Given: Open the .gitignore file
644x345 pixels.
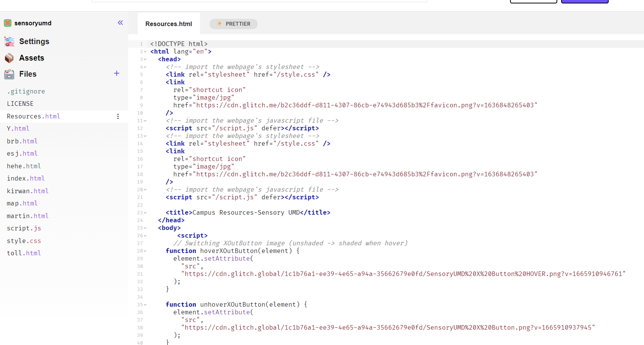Looking at the screenshot, I should (x=26, y=91).
